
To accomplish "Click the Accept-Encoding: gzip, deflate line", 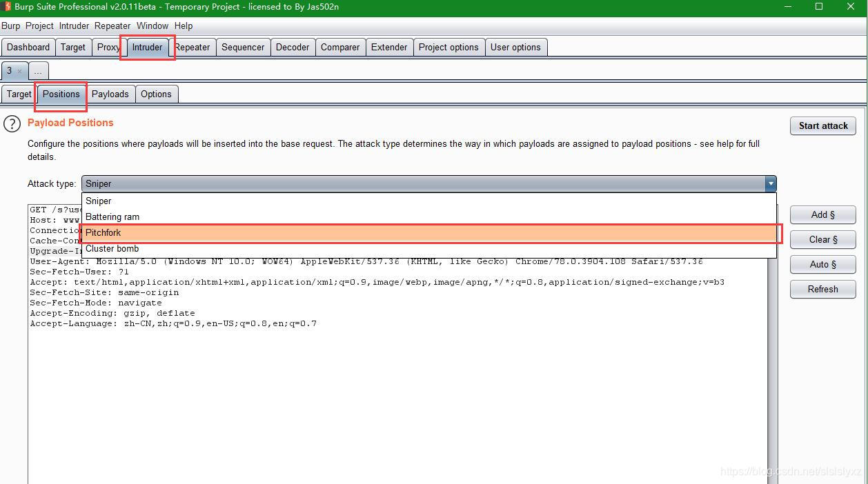I will tap(112, 313).
